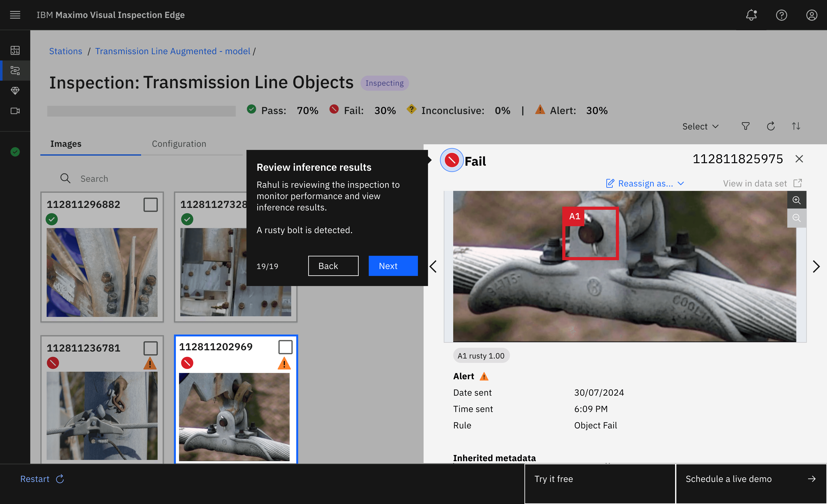Check the box for image 112811236781

pos(150,348)
